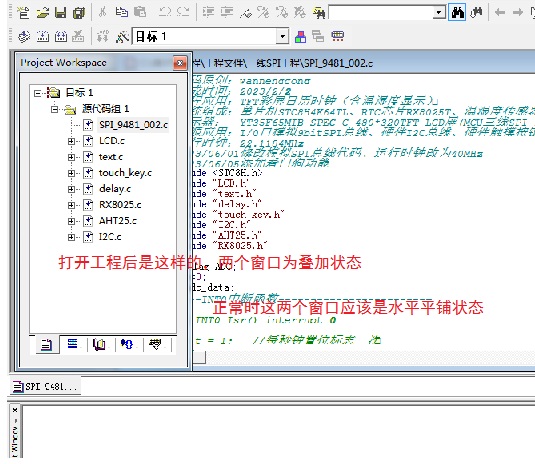Screen dimensions: 535x464
Task: Click the Redo arrow icon
Action: [183, 12]
